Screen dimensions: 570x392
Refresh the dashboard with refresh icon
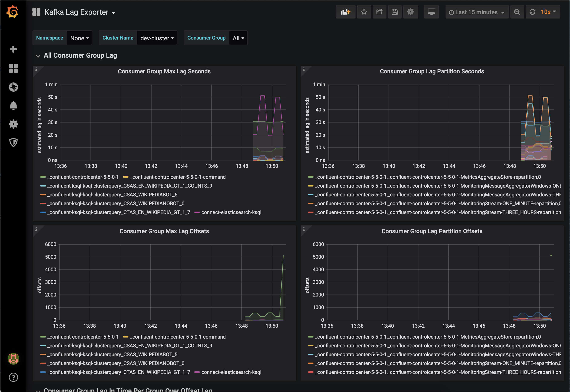pyautogui.click(x=532, y=12)
